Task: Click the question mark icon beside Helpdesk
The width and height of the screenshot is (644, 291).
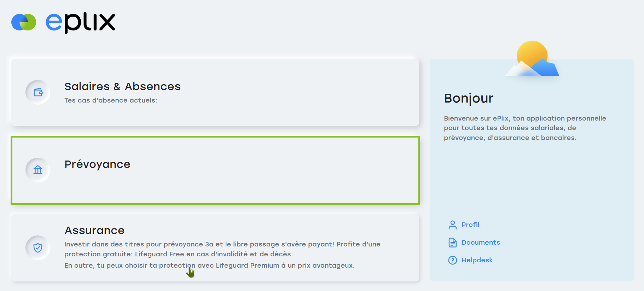Action: [453, 260]
